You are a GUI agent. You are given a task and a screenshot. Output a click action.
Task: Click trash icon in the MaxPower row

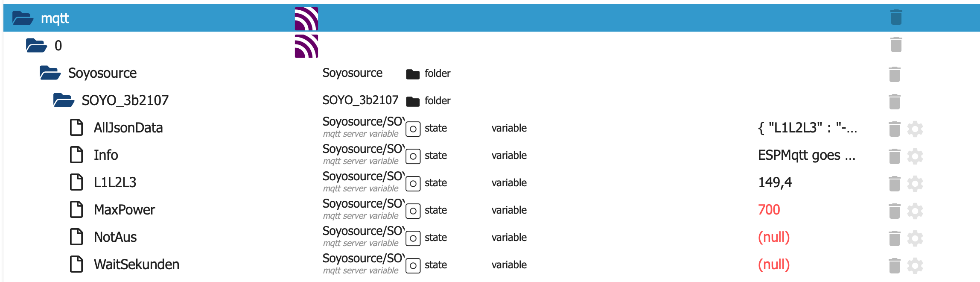click(894, 211)
